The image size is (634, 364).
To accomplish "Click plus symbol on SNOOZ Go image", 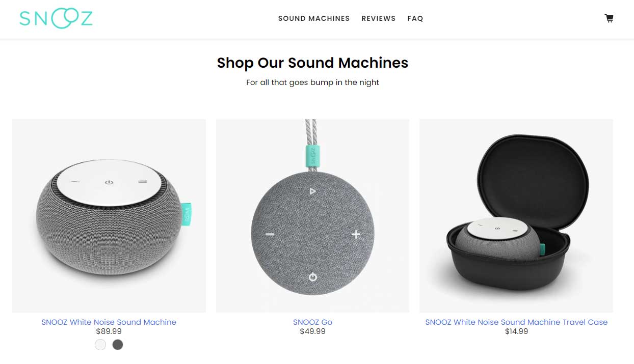I will [x=356, y=234].
